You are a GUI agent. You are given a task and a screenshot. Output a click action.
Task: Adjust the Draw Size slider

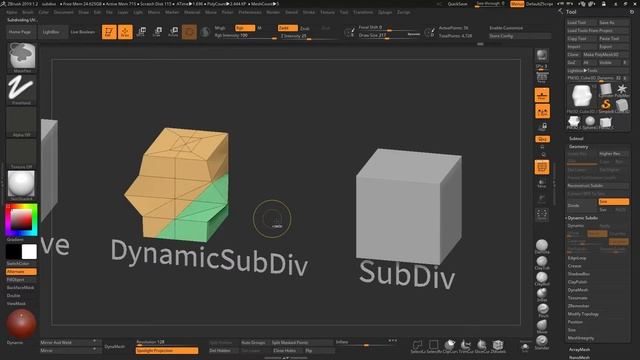(x=389, y=36)
